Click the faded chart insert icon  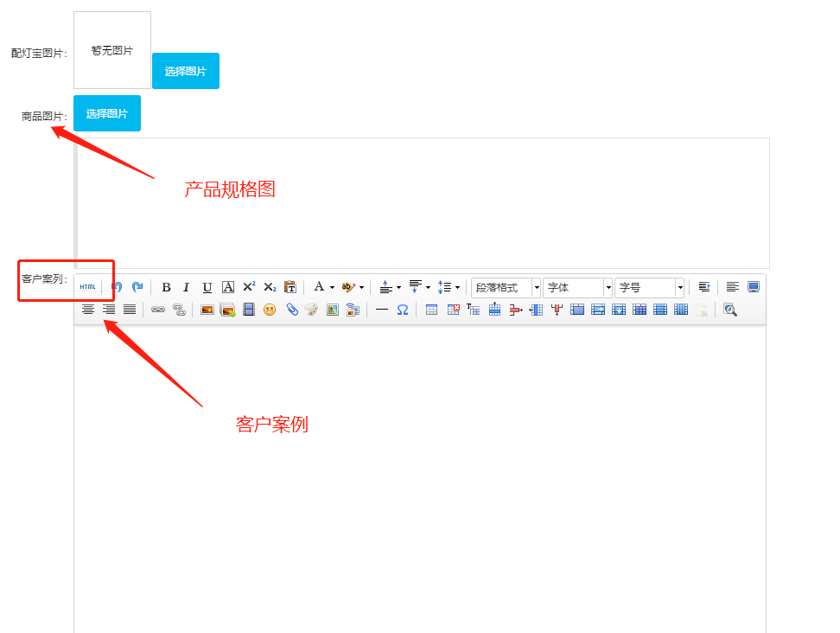click(x=702, y=310)
